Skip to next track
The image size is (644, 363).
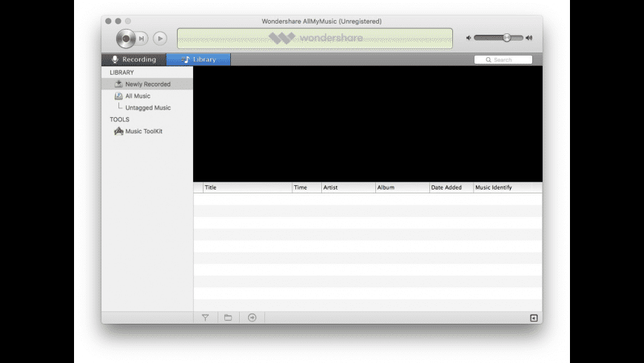[141, 39]
